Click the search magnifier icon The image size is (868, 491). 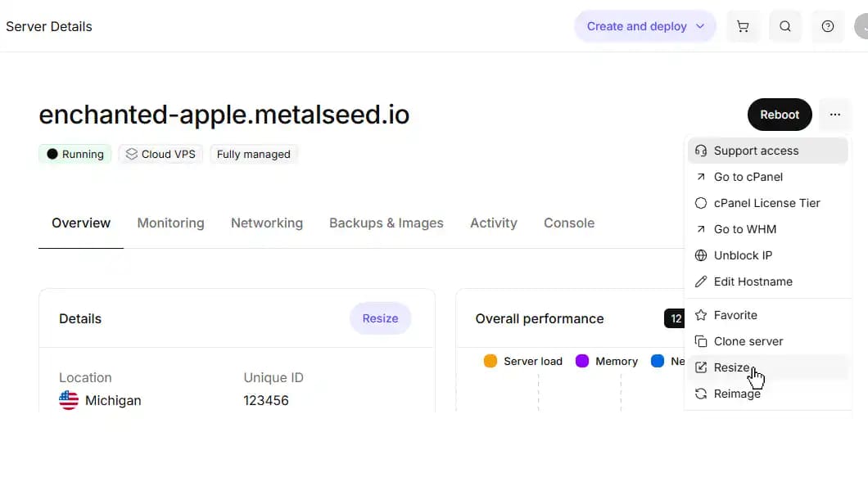785,26
